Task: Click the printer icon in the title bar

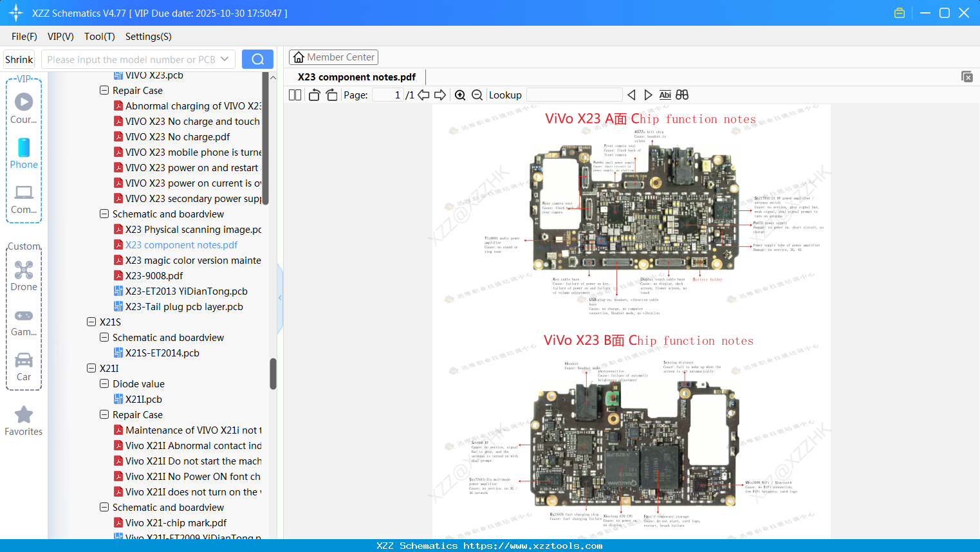Action: tap(899, 12)
